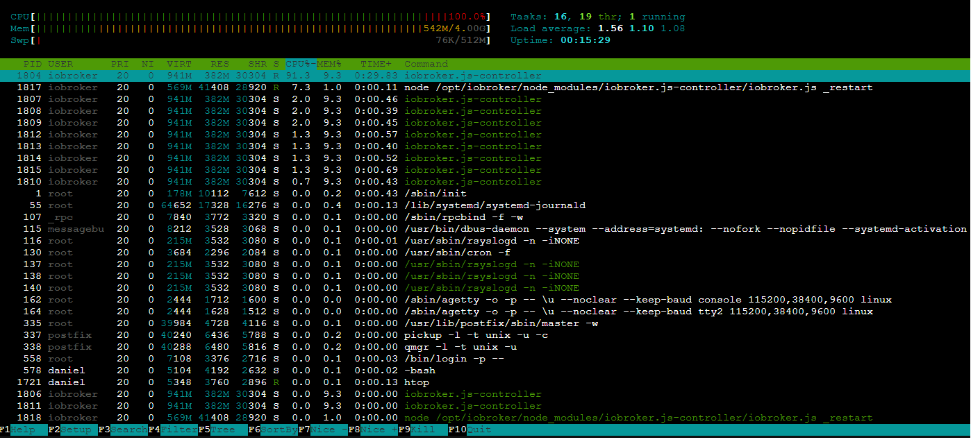Select iobroker process row PID 1806
Viewport: 980px width, 442px height.
(x=485, y=394)
